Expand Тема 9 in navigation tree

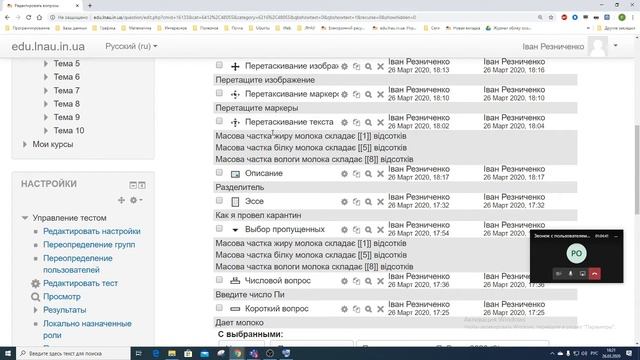pyautogui.click(x=46, y=117)
